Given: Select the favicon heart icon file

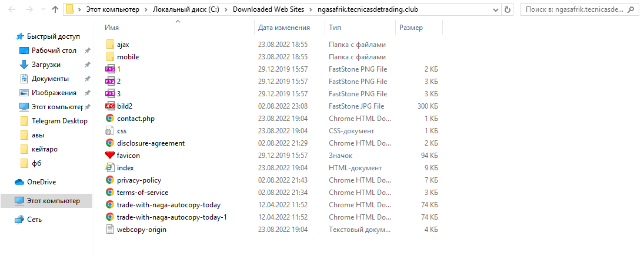Looking at the screenshot, I should click(x=109, y=156).
